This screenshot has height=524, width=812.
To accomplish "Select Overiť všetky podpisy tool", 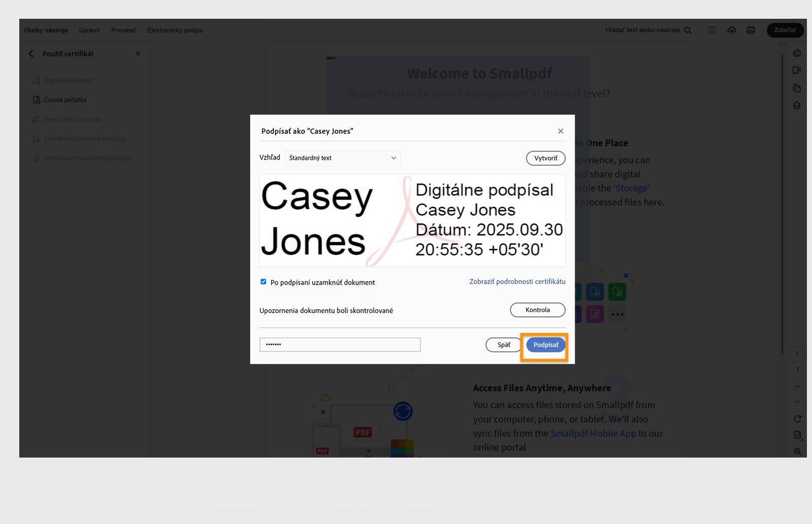I will click(x=67, y=119).
